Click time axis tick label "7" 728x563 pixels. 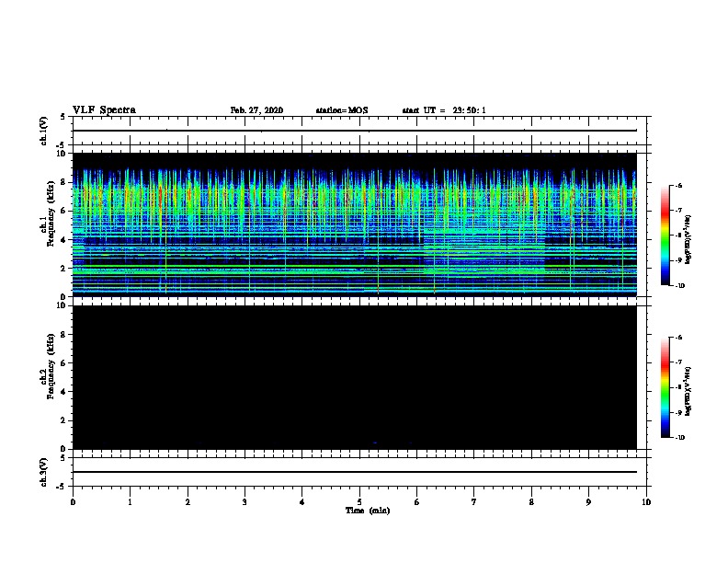click(474, 502)
